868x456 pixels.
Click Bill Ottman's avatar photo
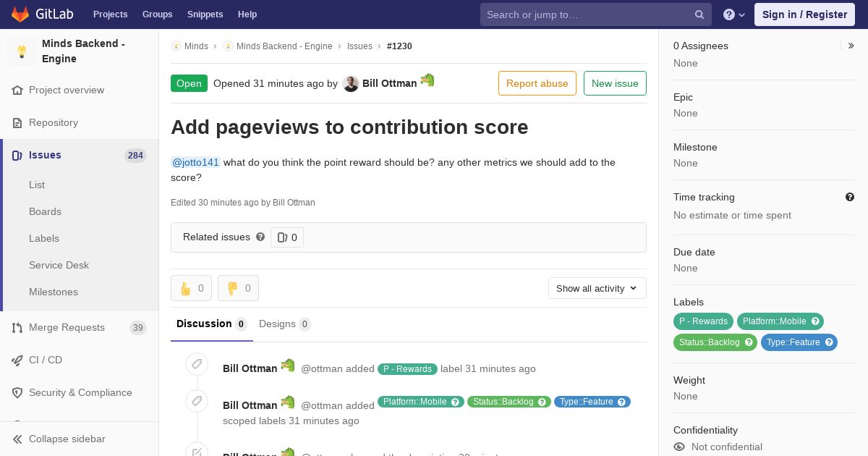[351, 84]
